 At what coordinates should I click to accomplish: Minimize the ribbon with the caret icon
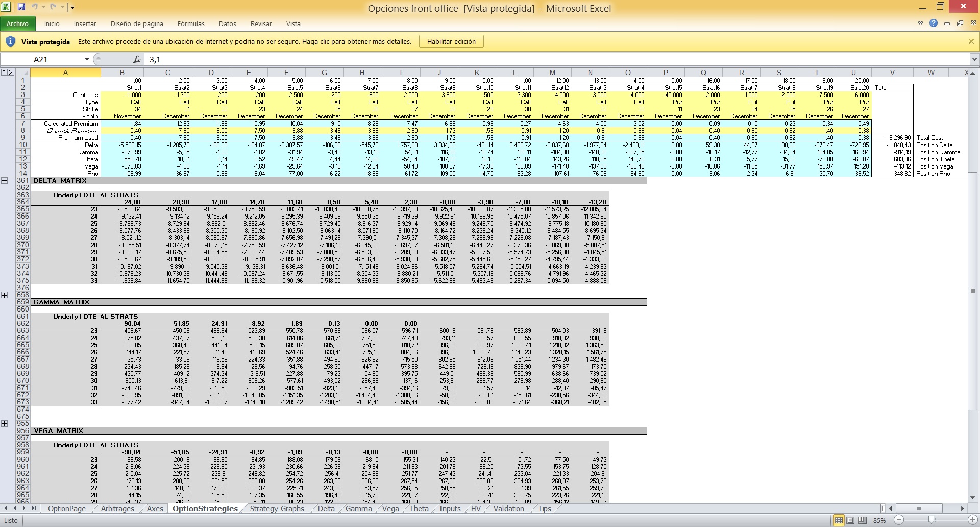[x=920, y=23]
